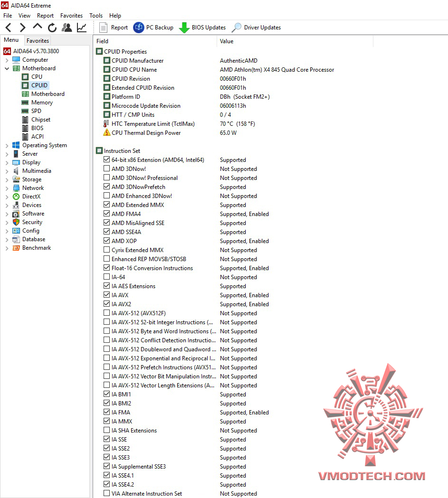The width and height of the screenshot is (448, 498).
Task: Open the Tools menu
Action: coord(96,16)
